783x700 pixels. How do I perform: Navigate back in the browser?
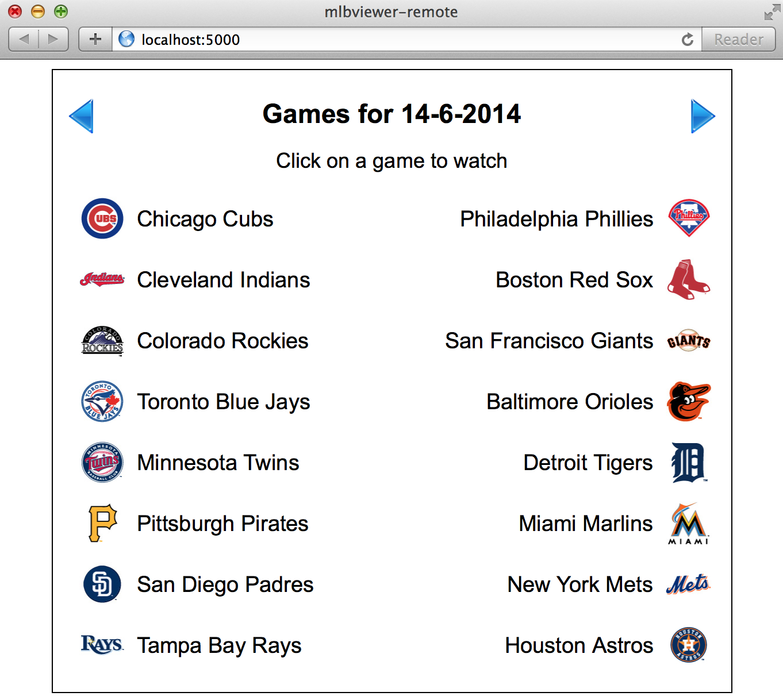(24, 39)
